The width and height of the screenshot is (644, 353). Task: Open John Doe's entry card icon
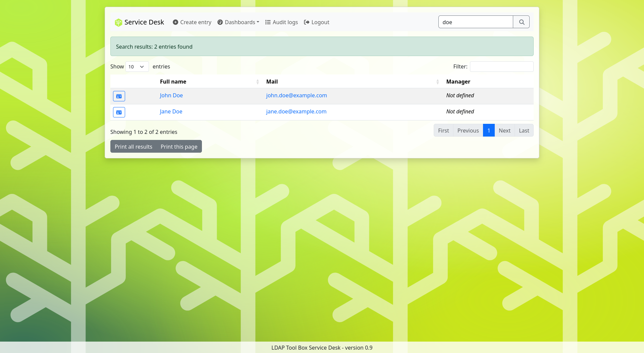119,96
